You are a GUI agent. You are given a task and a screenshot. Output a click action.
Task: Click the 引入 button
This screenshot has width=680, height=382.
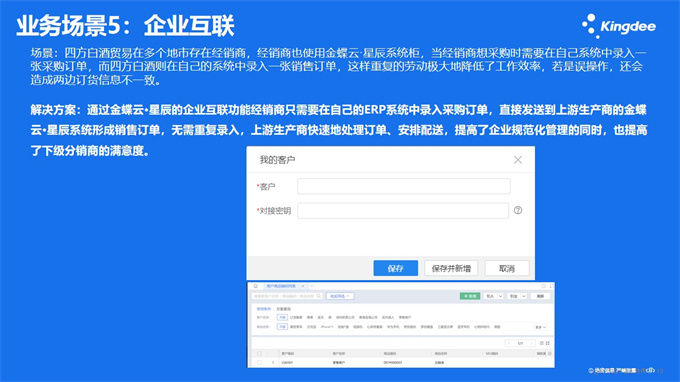(x=490, y=296)
